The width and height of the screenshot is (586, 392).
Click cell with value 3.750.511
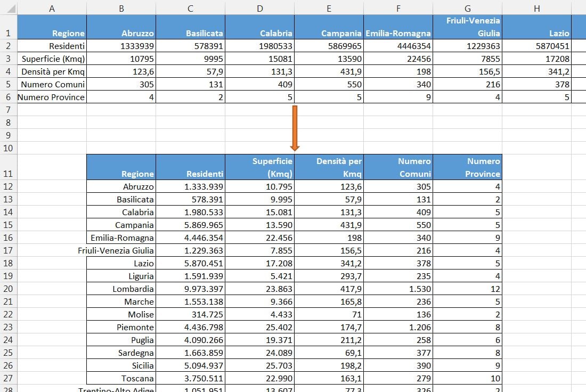pyautogui.click(x=190, y=378)
